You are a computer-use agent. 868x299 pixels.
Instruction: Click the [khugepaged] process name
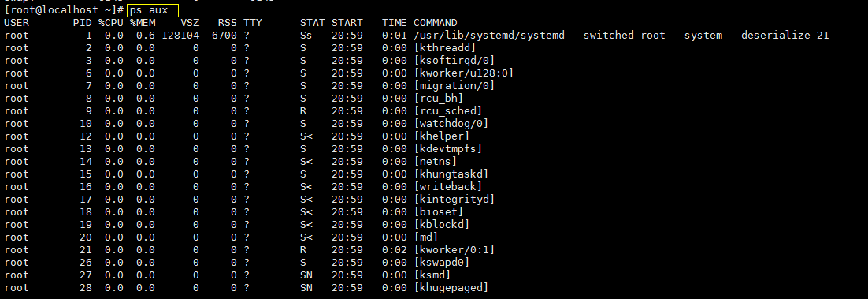(x=451, y=288)
